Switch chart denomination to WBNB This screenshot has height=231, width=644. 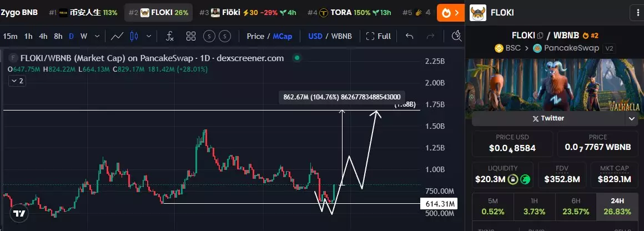click(x=341, y=37)
